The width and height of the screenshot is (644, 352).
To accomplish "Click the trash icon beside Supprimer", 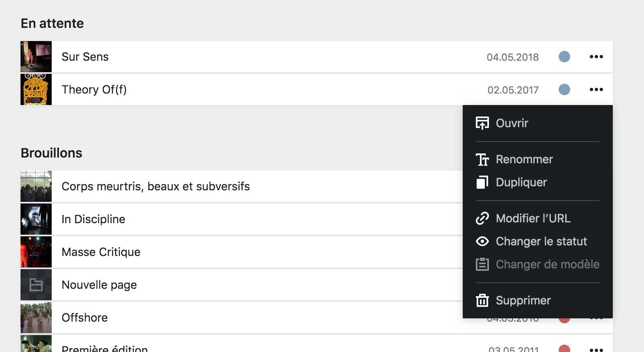I will pyautogui.click(x=483, y=300).
